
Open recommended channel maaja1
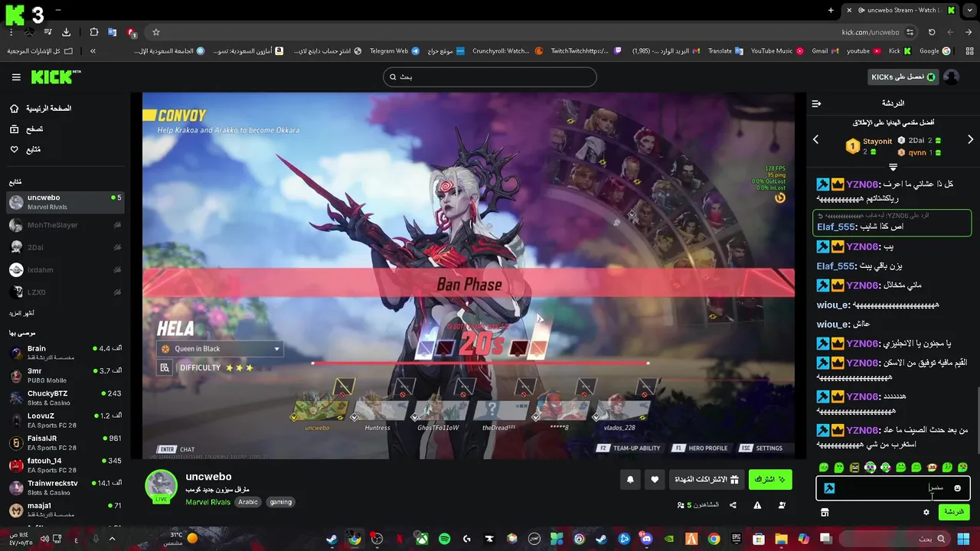coord(65,510)
